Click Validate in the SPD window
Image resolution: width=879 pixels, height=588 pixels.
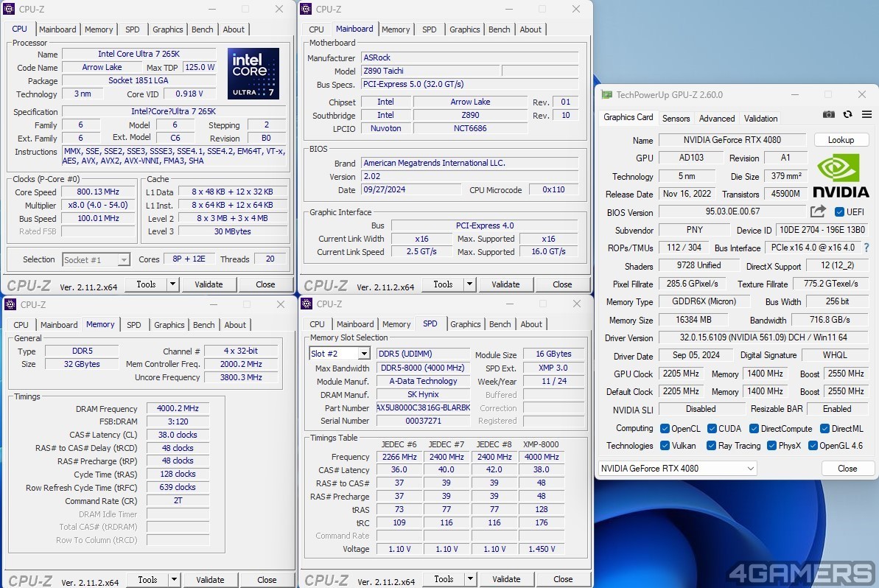506,579
